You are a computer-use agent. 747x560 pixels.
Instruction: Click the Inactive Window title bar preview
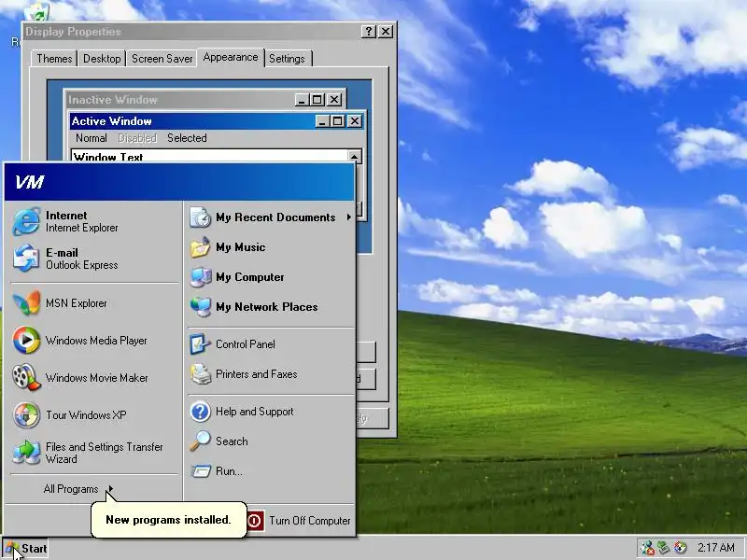(179, 100)
